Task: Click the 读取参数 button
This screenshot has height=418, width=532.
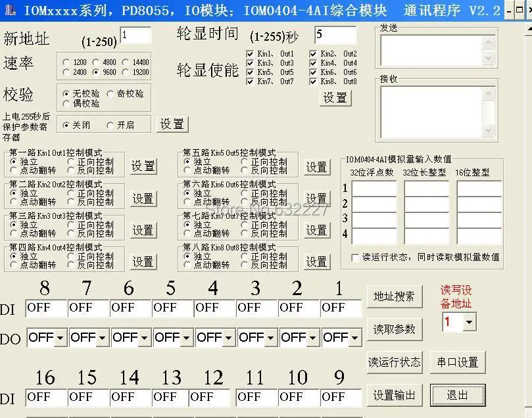Action: [x=395, y=329]
